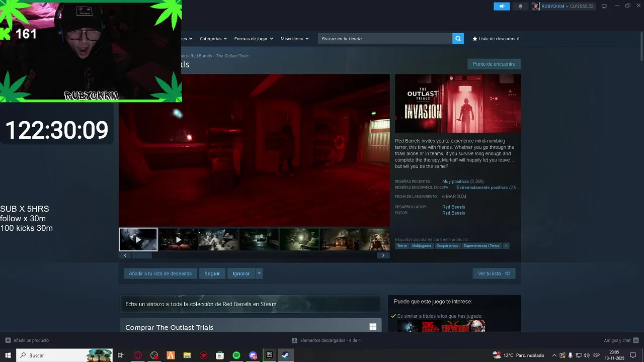Image resolution: width=644 pixels, height=362 pixels.
Task: Open Elementos descargados downloads status
Action: point(326,340)
